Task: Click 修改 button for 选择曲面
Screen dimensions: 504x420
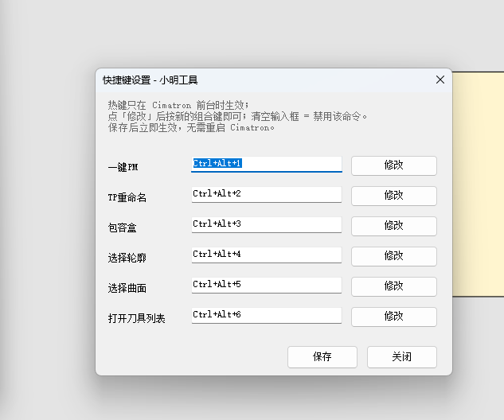Action: tap(394, 286)
